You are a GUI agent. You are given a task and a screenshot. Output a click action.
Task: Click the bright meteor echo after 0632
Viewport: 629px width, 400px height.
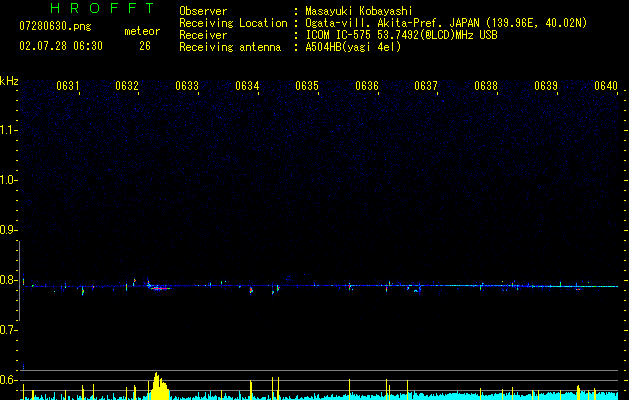tap(159, 287)
